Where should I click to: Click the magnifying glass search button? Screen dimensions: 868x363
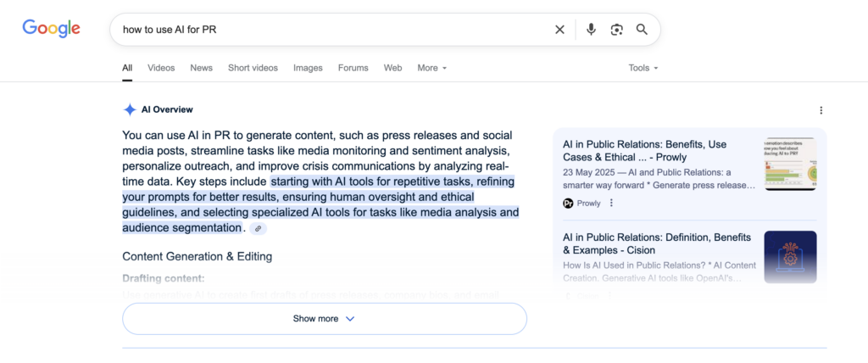click(642, 30)
